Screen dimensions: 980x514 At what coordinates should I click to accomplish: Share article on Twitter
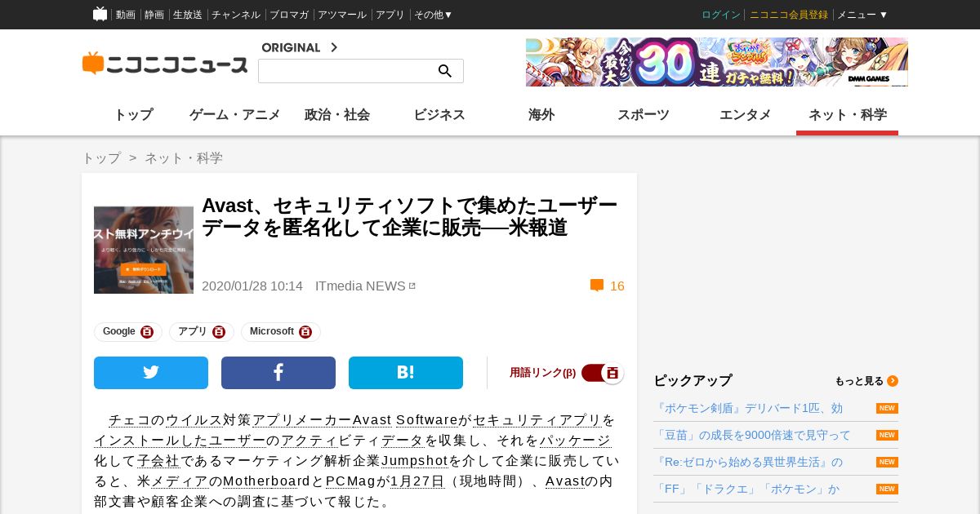[x=151, y=373]
